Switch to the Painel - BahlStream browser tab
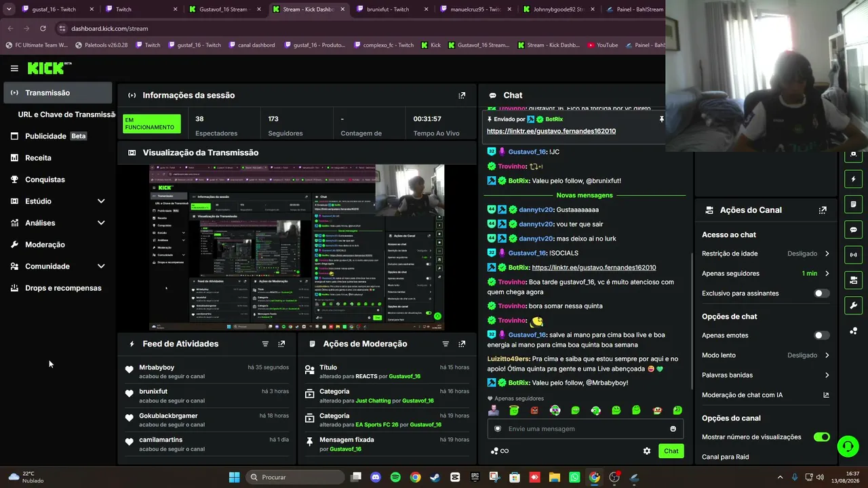 (x=635, y=9)
